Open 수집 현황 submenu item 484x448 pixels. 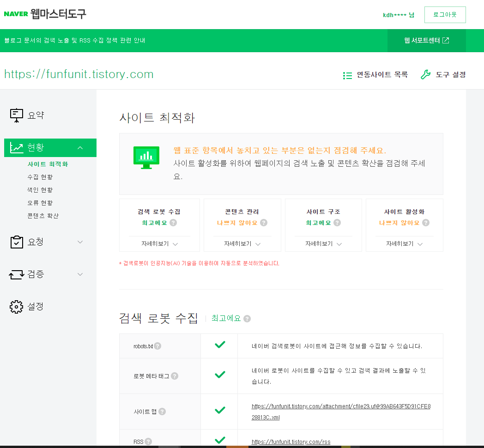pyautogui.click(x=40, y=177)
